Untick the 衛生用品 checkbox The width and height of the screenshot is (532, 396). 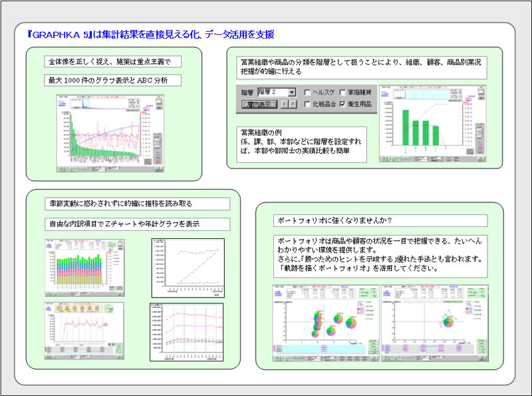342,104
